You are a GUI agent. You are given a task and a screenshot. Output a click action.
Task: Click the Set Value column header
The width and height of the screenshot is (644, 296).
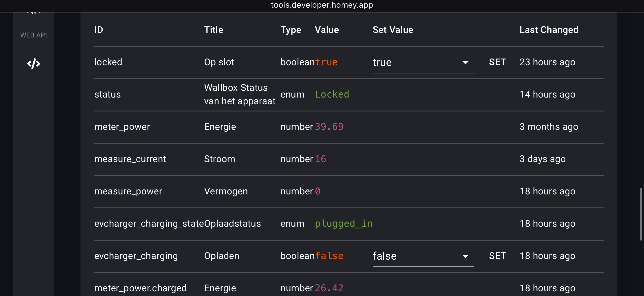click(393, 30)
